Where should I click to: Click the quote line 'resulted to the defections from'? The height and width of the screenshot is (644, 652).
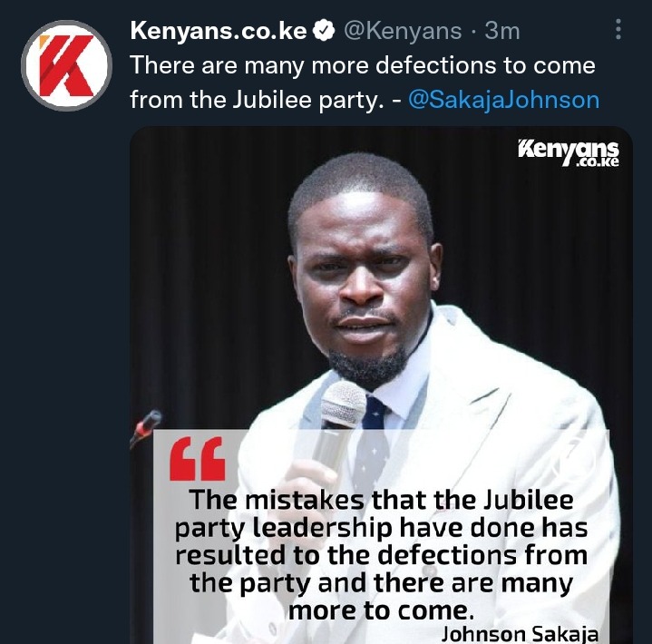tap(381, 555)
